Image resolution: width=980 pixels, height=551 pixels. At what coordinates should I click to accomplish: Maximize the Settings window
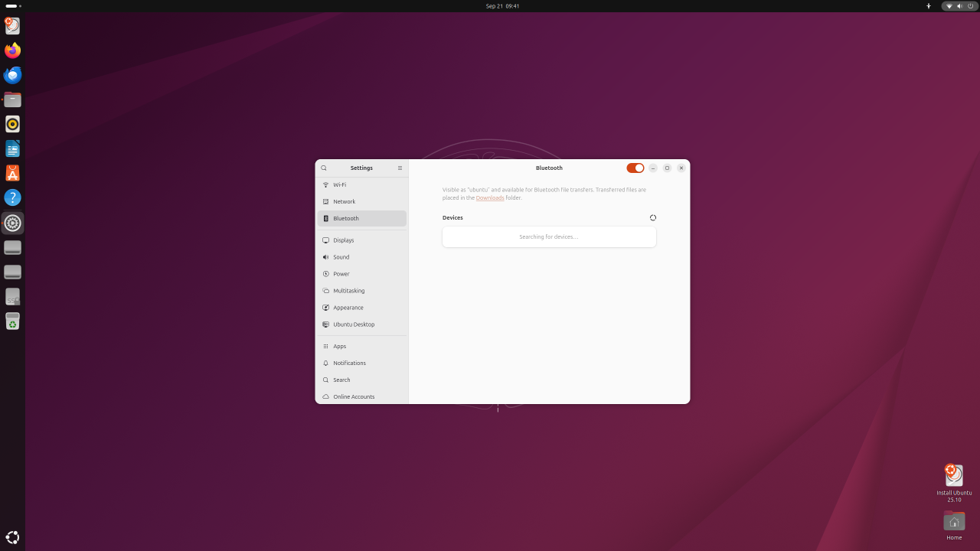(x=667, y=168)
